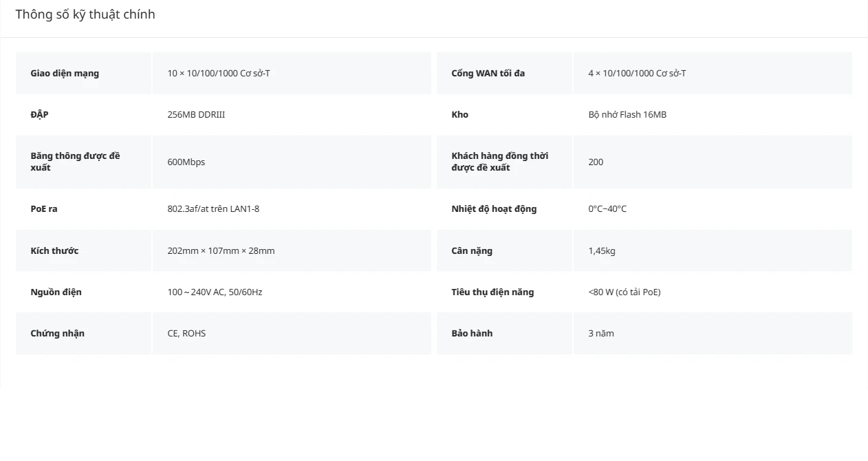Select the value "1,45kg"
This screenshot has width=868, height=461.
(x=602, y=251)
